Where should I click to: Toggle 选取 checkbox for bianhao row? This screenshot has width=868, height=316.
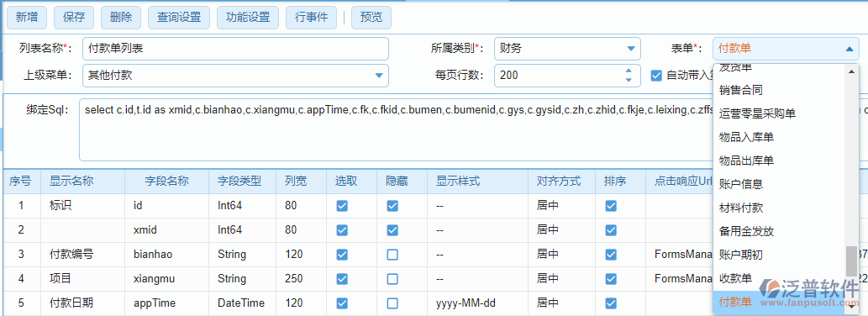342,255
